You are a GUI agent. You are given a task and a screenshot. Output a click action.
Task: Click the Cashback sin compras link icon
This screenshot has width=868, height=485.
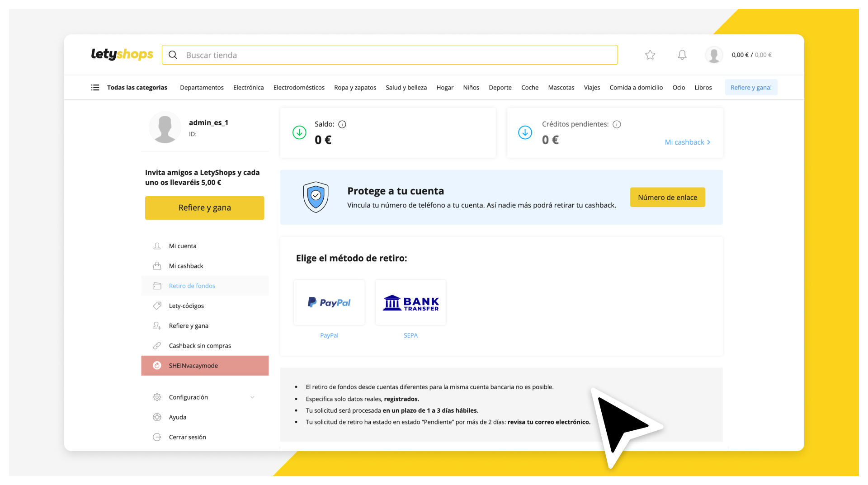pyautogui.click(x=157, y=345)
